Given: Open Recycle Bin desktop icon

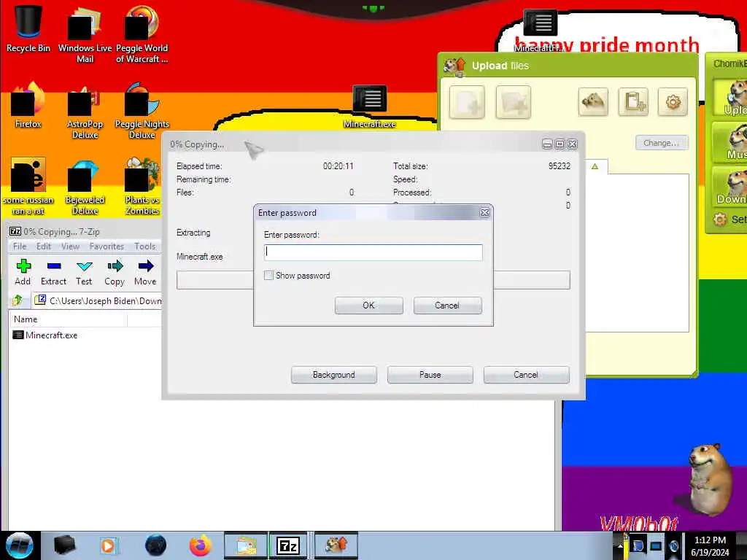Looking at the screenshot, I should coord(28,28).
